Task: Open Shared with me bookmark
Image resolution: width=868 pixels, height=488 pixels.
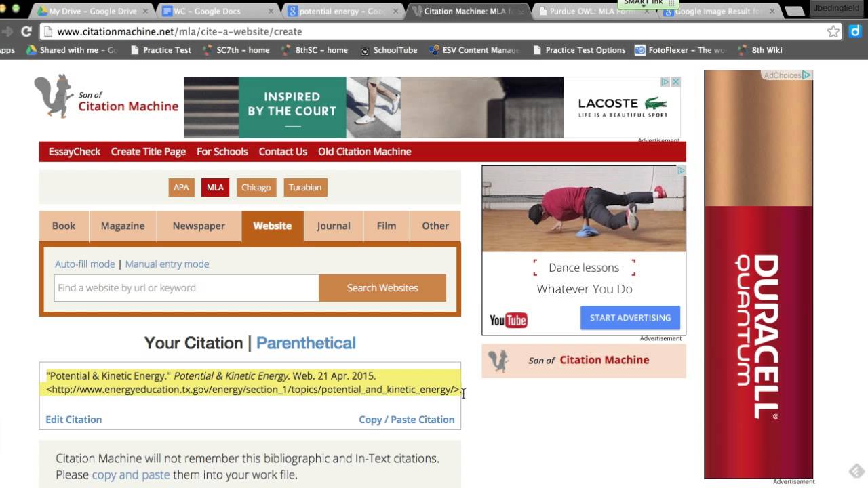Action: pos(72,50)
